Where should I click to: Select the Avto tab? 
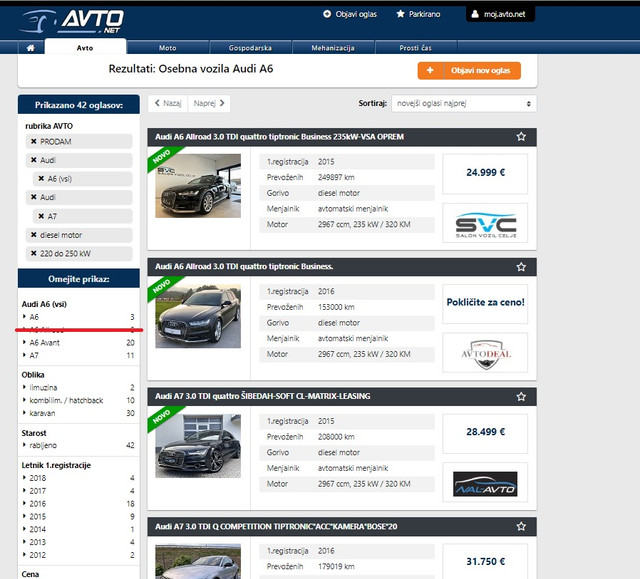(x=85, y=47)
